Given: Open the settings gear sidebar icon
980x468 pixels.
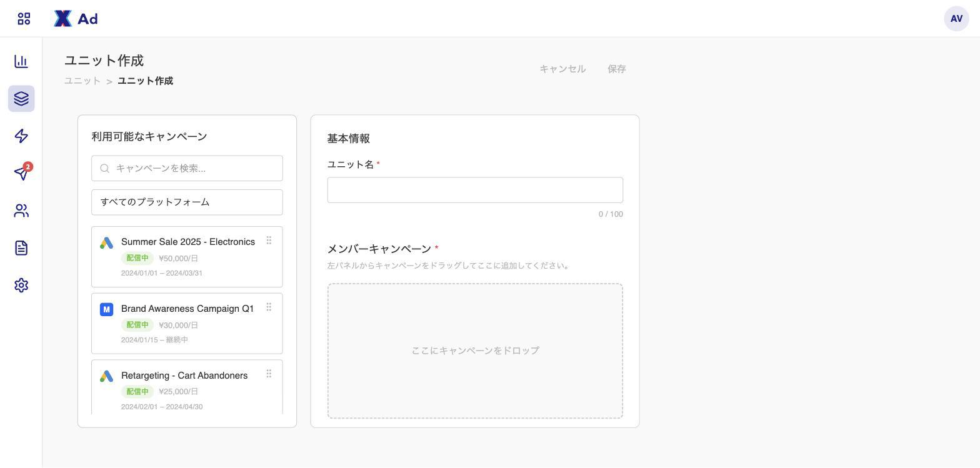Looking at the screenshot, I should coord(21,286).
